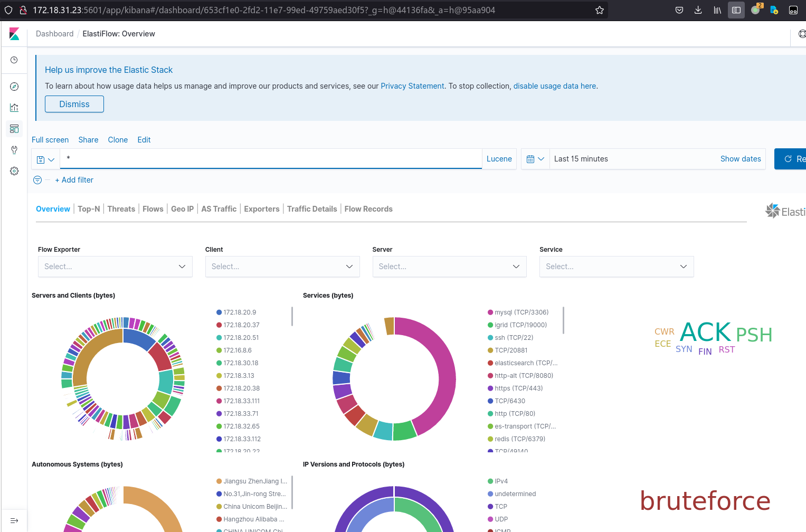Open Flow Records tab

[x=368, y=209]
